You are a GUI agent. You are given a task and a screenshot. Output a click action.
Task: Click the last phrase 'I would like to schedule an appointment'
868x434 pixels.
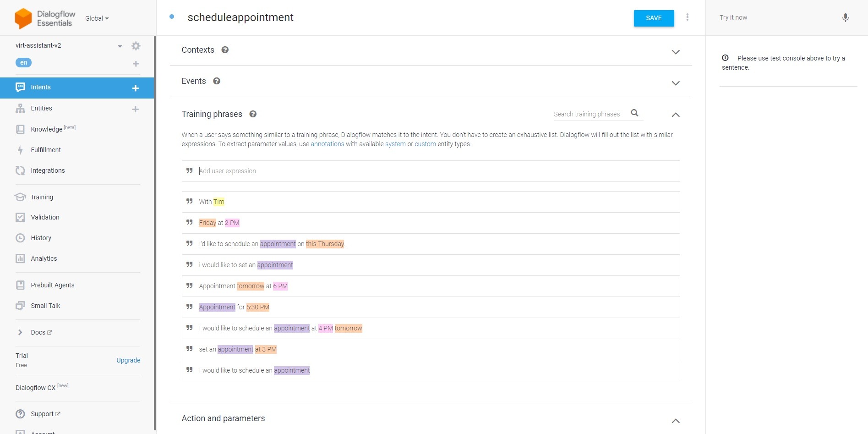coord(254,370)
